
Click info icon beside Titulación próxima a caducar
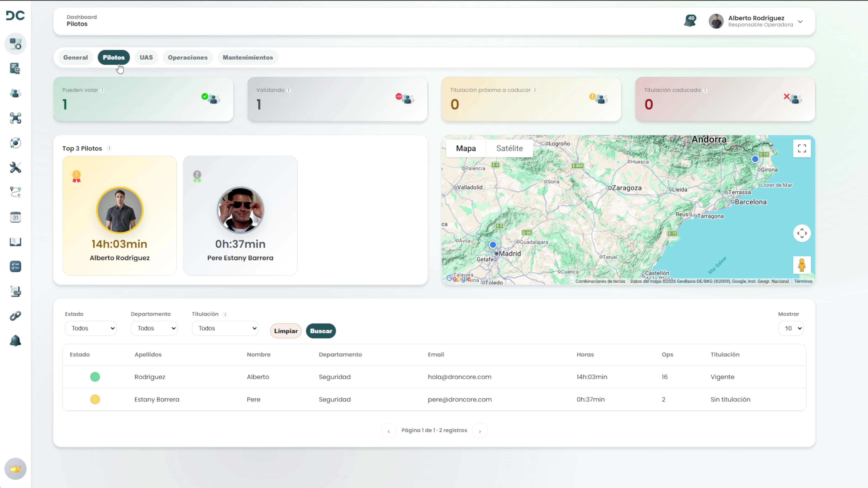535,90
